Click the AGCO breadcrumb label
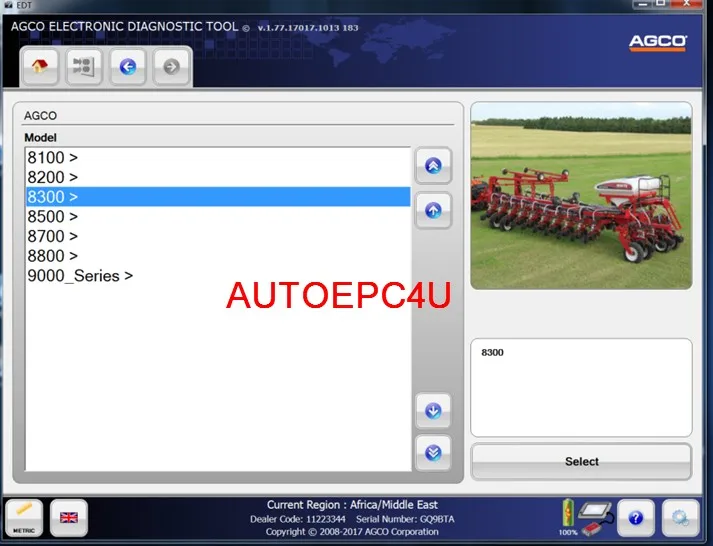Image resolution: width=713 pixels, height=546 pixels. point(40,115)
